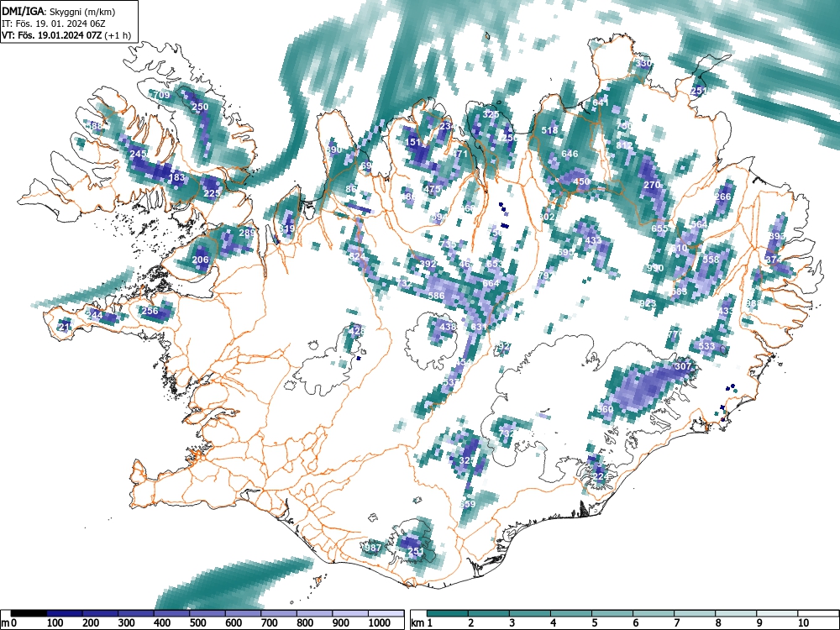The height and width of the screenshot is (630, 840).
Task: Click the dark teal 1–2 km swatch
Action: coord(448,613)
